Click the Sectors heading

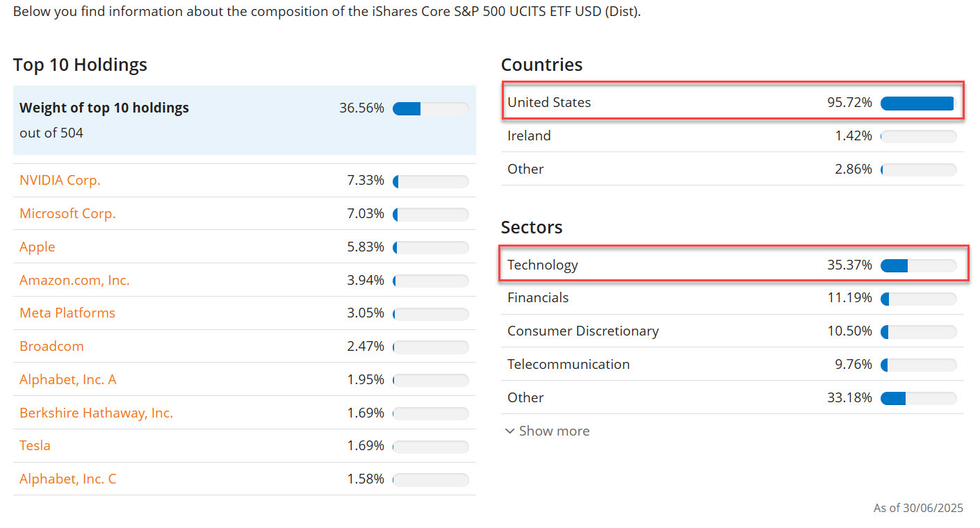[532, 227]
